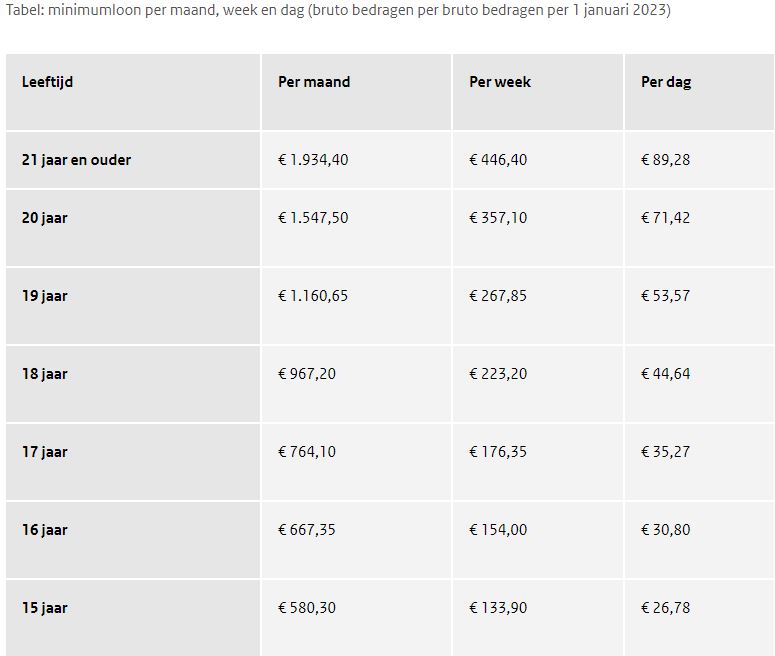This screenshot has width=775, height=656.
Task: Click the € 967,20 monthly amount
Action: (x=306, y=374)
